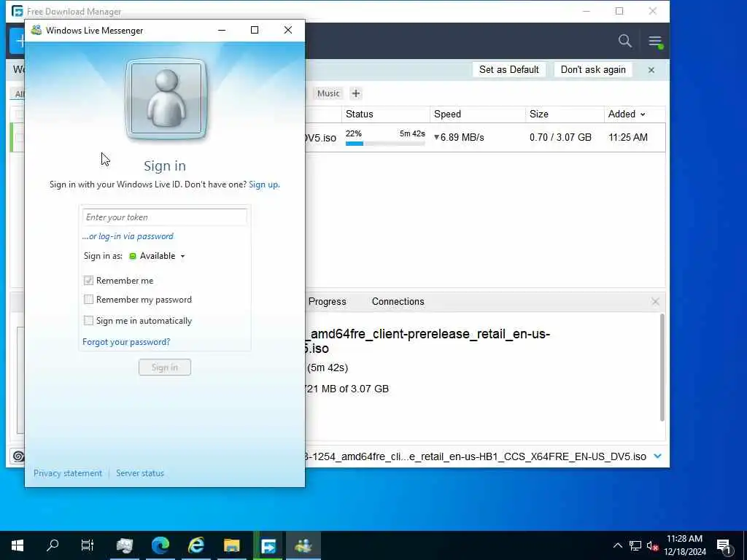Close the download details panel
Image resolution: width=747 pixels, height=560 pixels.
pos(655,301)
